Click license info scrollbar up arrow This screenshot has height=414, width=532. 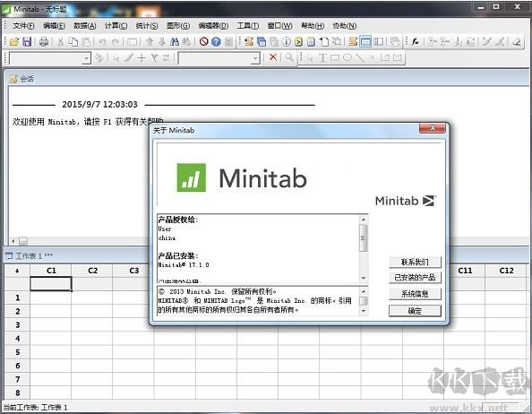364,220
